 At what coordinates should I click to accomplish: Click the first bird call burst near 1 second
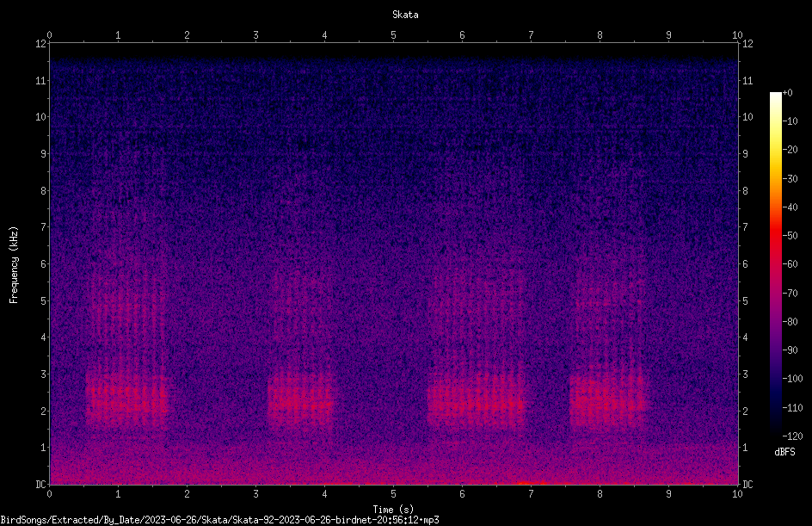tap(126, 399)
